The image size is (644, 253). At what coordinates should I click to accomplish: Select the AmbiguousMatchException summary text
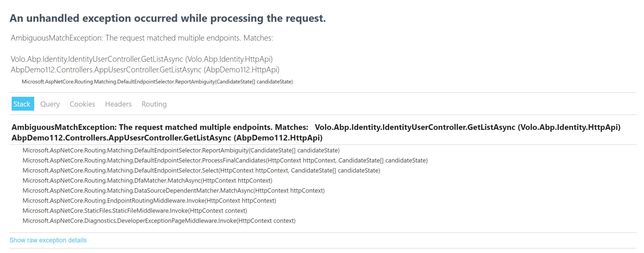142,38
